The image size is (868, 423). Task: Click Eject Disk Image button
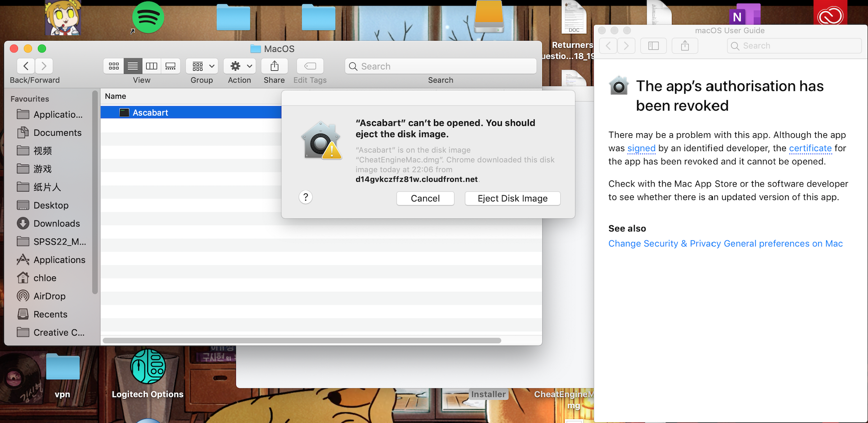[x=512, y=199]
